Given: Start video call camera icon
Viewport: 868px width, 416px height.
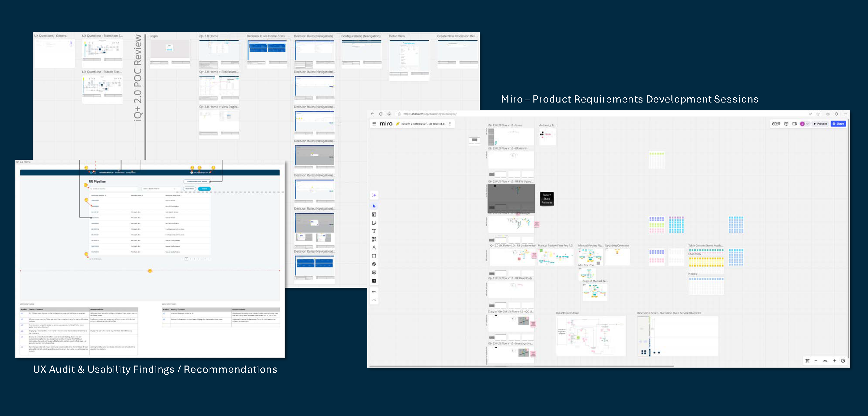Looking at the screenshot, I should 794,124.
